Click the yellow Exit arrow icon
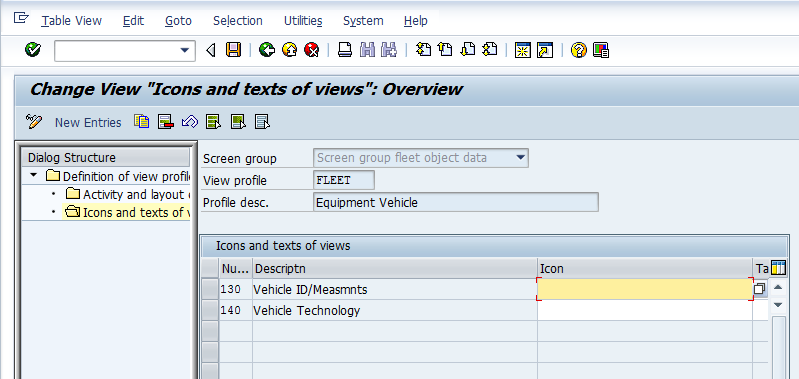 click(x=289, y=50)
